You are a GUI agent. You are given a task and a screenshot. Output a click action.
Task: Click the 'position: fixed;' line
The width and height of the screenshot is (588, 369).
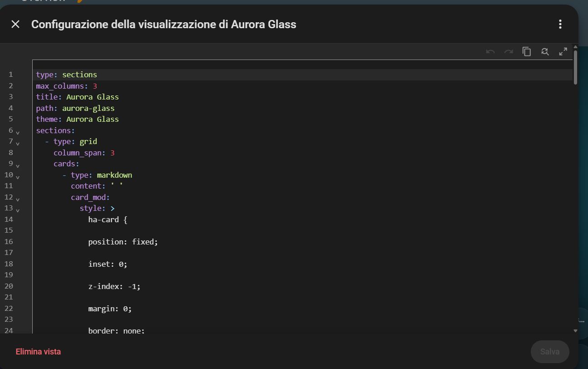[x=123, y=242]
